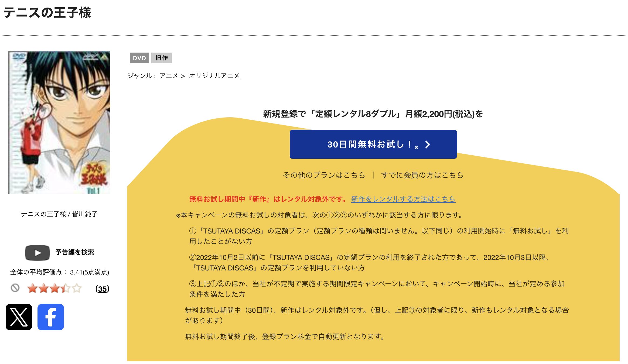The image size is (628, 364).
Task: Rate the title one star
Action: pos(32,289)
